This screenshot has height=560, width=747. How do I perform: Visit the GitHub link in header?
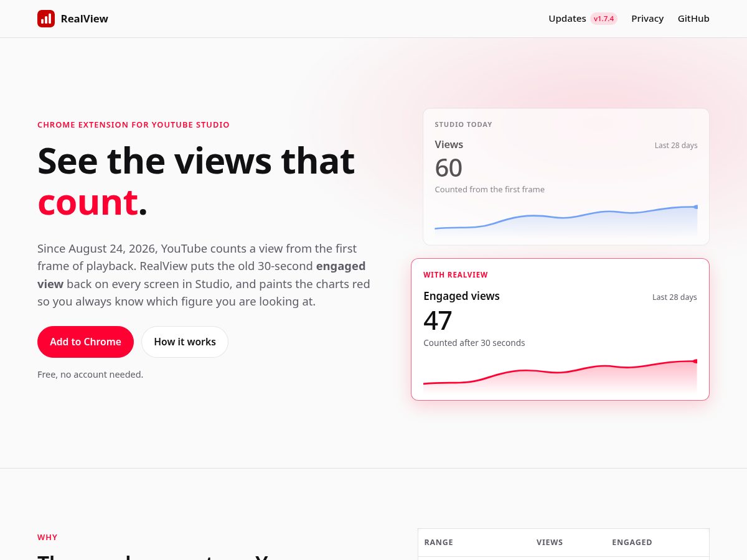pyautogui.click(x=693, y=19)
